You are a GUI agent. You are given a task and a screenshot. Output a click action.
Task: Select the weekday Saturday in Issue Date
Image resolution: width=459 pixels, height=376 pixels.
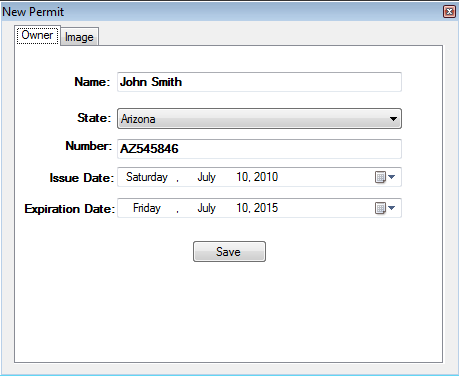pos(147,177)
